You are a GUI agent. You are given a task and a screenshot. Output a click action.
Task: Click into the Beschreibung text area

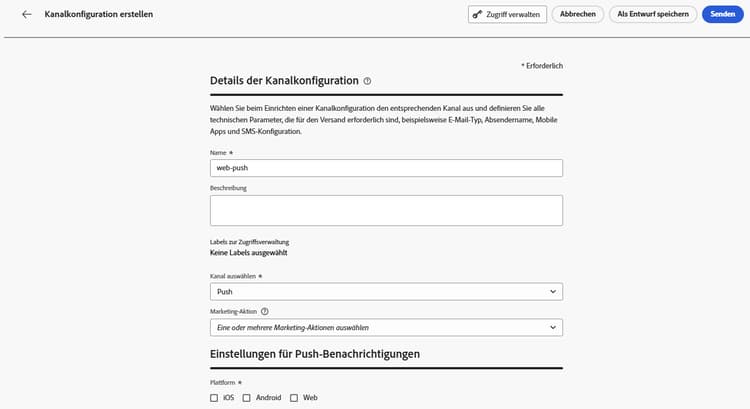tap(386, 210)
